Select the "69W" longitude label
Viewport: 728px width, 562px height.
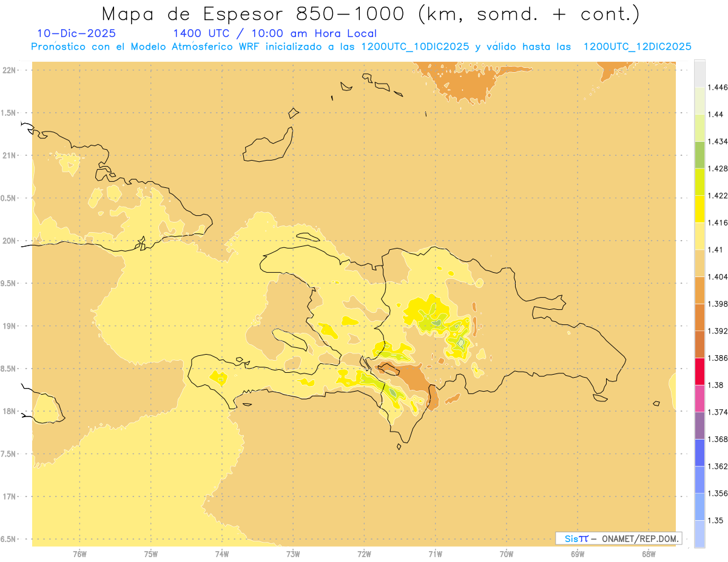click(x=578, y=554)
